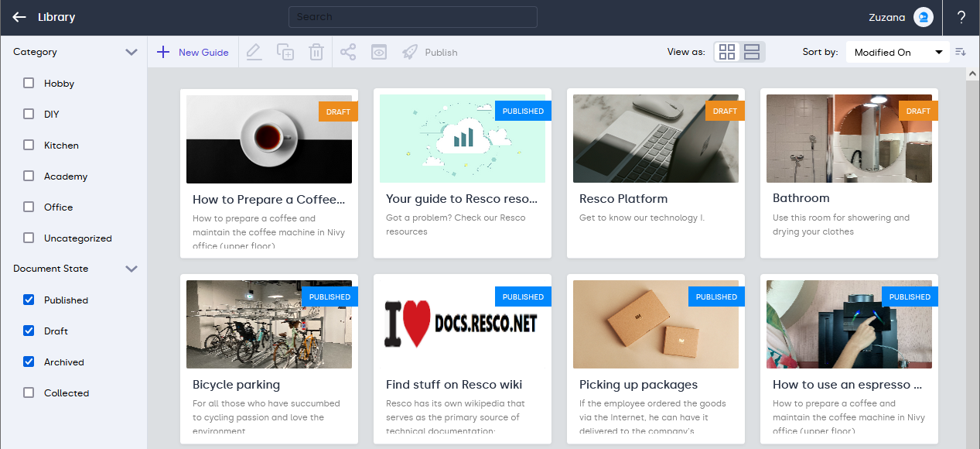This screenshot has height=449, width=980.
Task: Switch to grid view layout
Action: click(727, 52)
